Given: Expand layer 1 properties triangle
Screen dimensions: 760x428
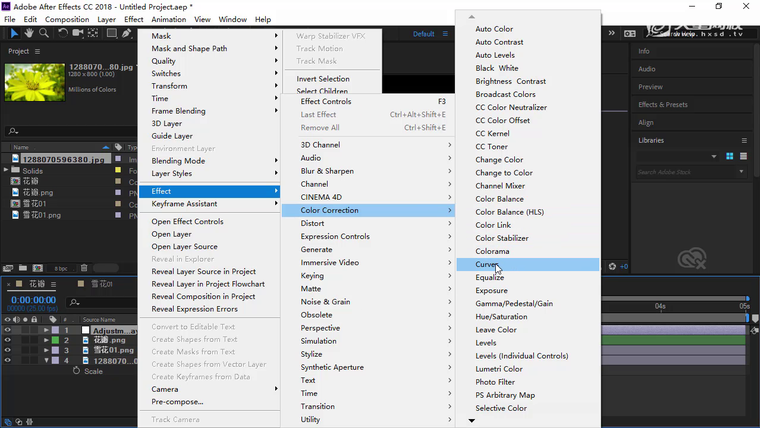Looking at the screenshot, I should tap(46, 330).
